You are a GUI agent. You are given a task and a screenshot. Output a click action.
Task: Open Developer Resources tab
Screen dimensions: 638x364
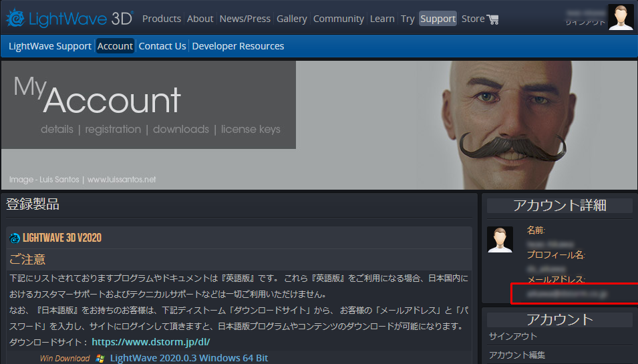tap(238, 46)
